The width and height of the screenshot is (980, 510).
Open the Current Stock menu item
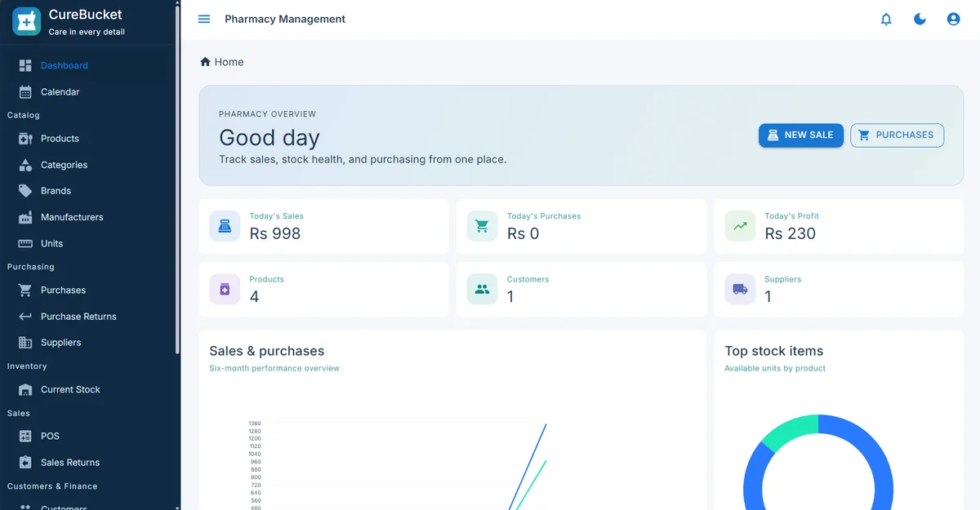(x=88, y=390)
